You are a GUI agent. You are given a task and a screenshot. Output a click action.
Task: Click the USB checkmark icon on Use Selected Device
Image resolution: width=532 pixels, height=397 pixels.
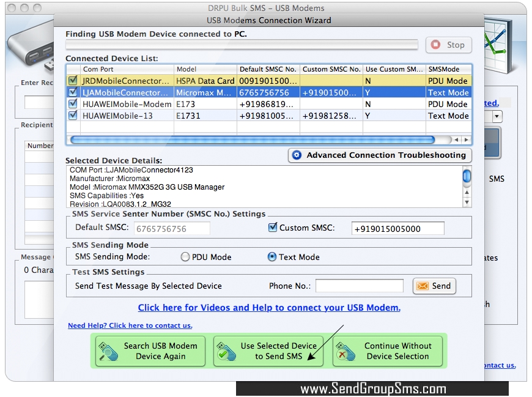tap(226, 352)
